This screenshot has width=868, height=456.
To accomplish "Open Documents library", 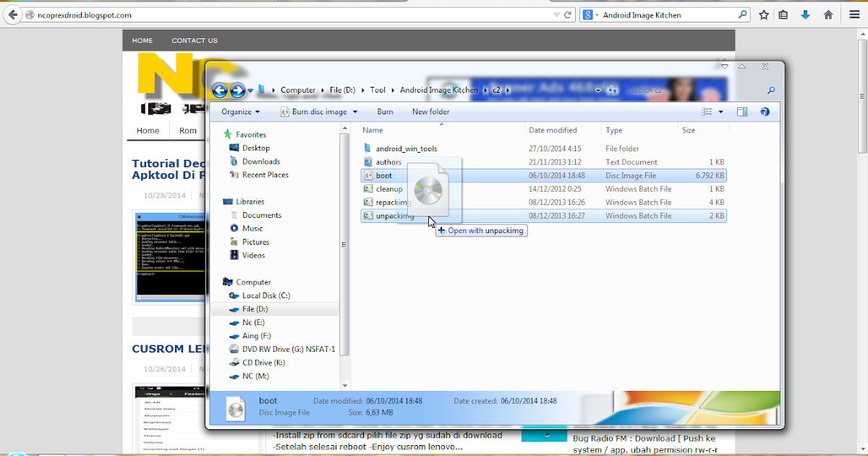I will (x=262, y=215).
